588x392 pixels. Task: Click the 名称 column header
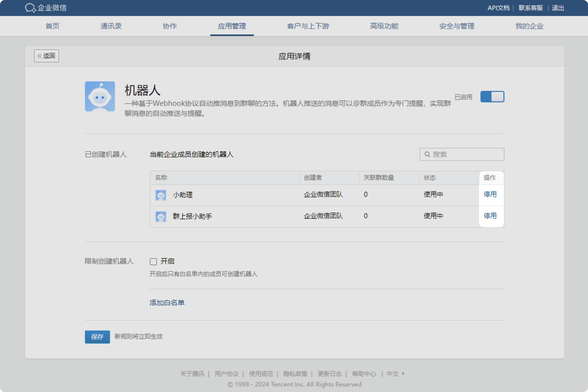click(161, 178)
